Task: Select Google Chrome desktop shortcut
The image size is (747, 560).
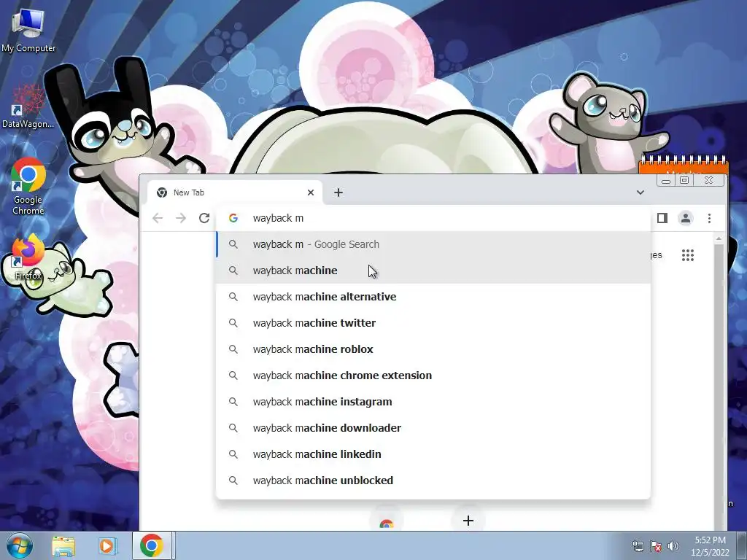Action: pos(28,187)
